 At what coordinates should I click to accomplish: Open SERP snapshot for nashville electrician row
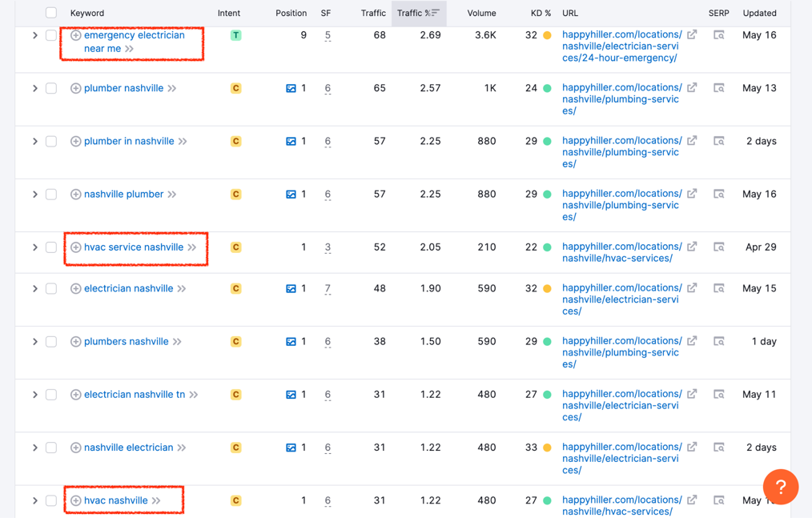coord(719,448)
